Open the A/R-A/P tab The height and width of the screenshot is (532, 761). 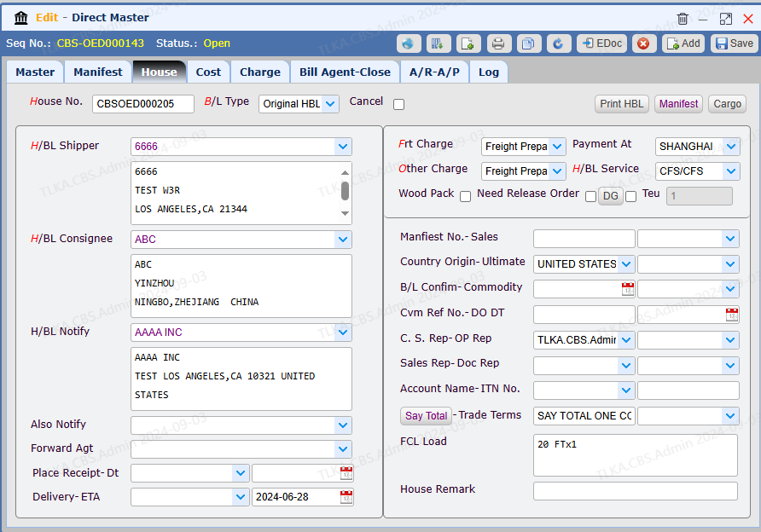click(x=434, y=72)
